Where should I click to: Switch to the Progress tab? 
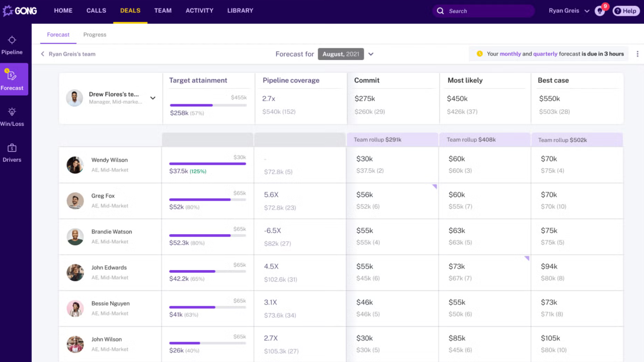tap(95, 35)
